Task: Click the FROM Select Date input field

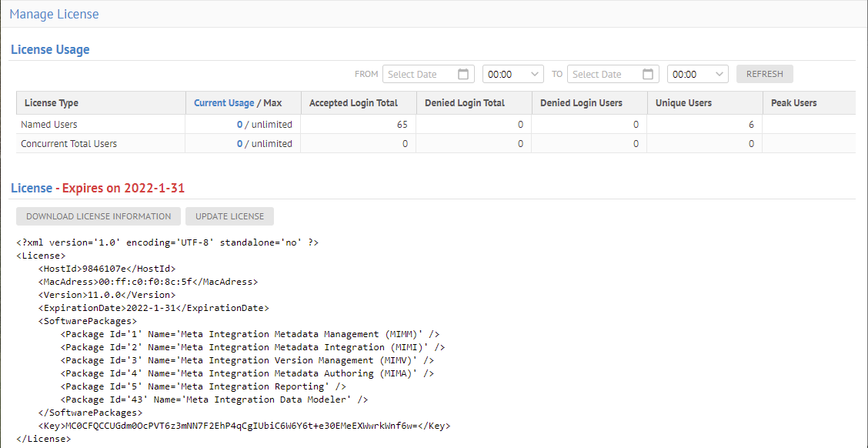Action: pyautogui.click(x=419, y=75)
